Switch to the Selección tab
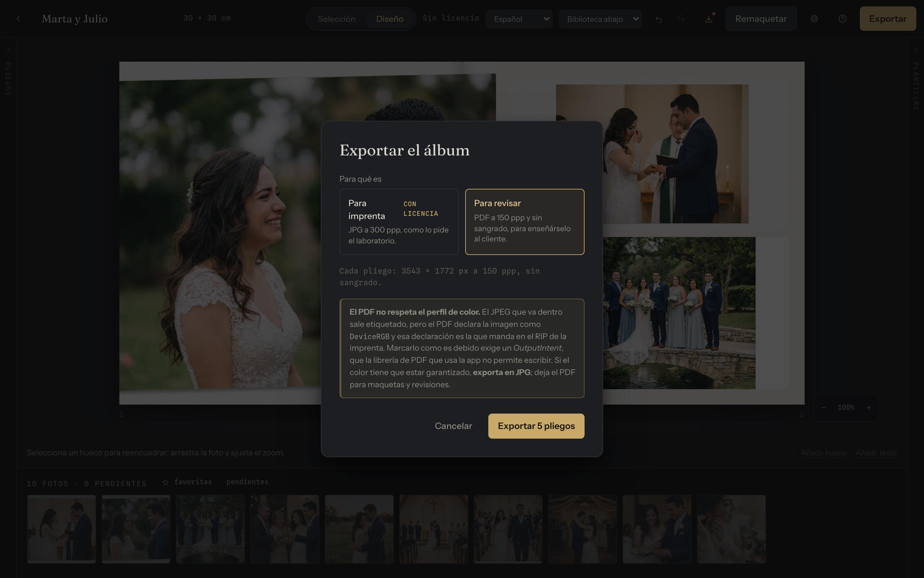924x578 pixels. pyautogui.click(x=336, y=19)
